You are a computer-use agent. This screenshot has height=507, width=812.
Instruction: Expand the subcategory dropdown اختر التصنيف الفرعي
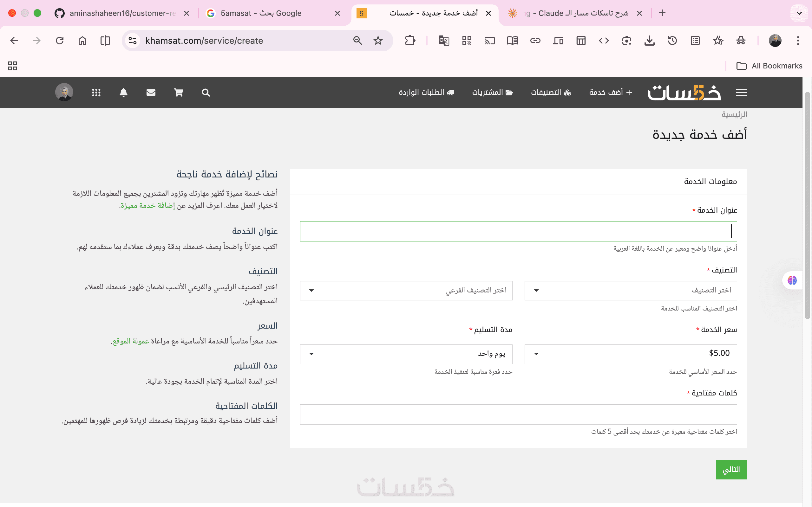coord(406,290)
